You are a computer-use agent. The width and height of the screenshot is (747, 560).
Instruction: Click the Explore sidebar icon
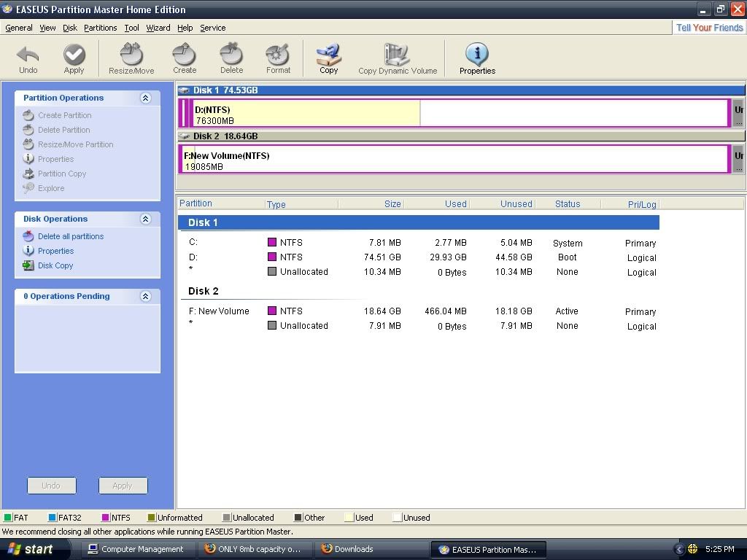coord(28,188)
